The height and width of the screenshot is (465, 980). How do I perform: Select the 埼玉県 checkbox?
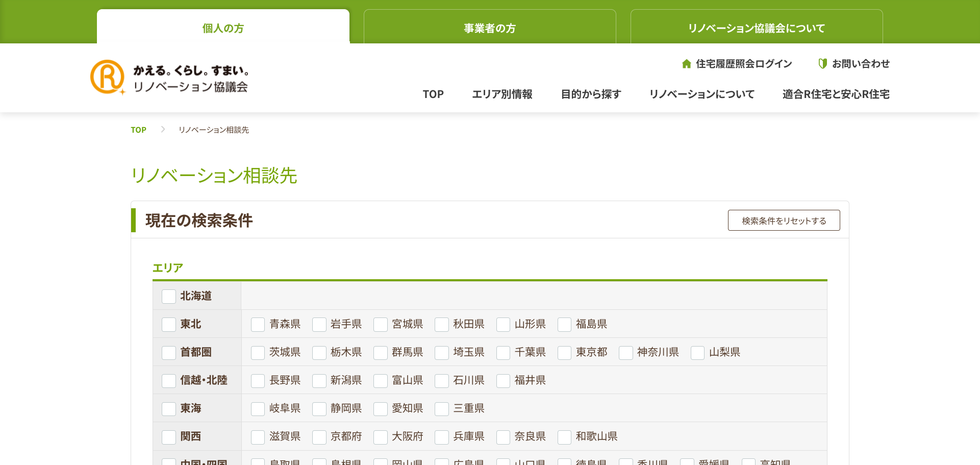(442, 353)
